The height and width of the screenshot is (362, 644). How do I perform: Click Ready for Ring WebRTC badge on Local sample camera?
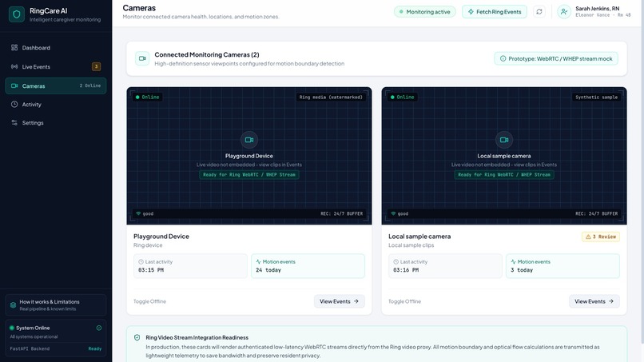504,175
